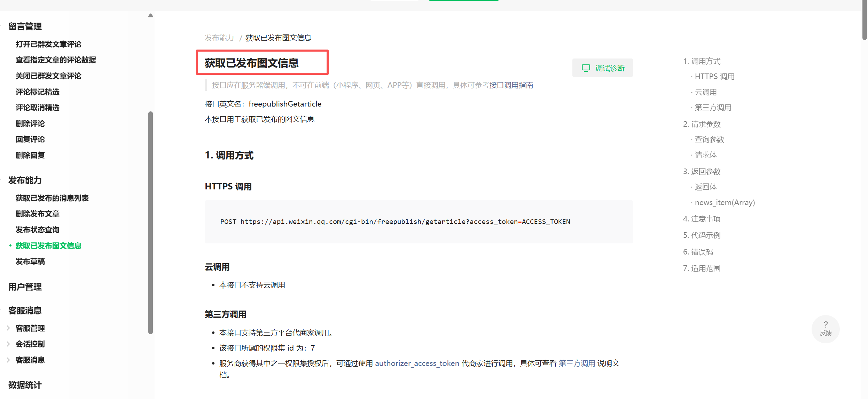Expand the 会话控制 chevron

point(8,344)
